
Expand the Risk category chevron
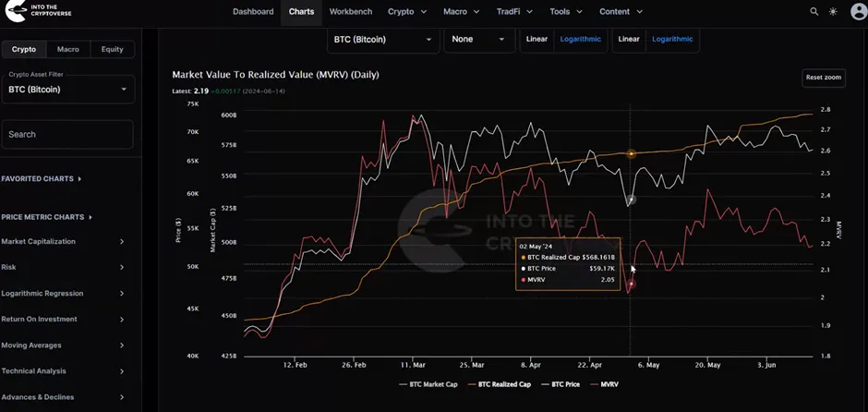click(122, 268)
